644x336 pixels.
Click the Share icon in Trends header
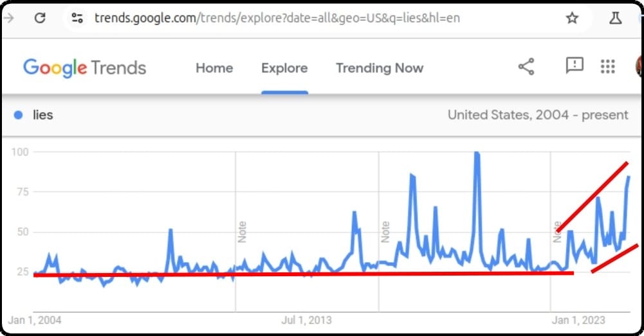point(526,66)
